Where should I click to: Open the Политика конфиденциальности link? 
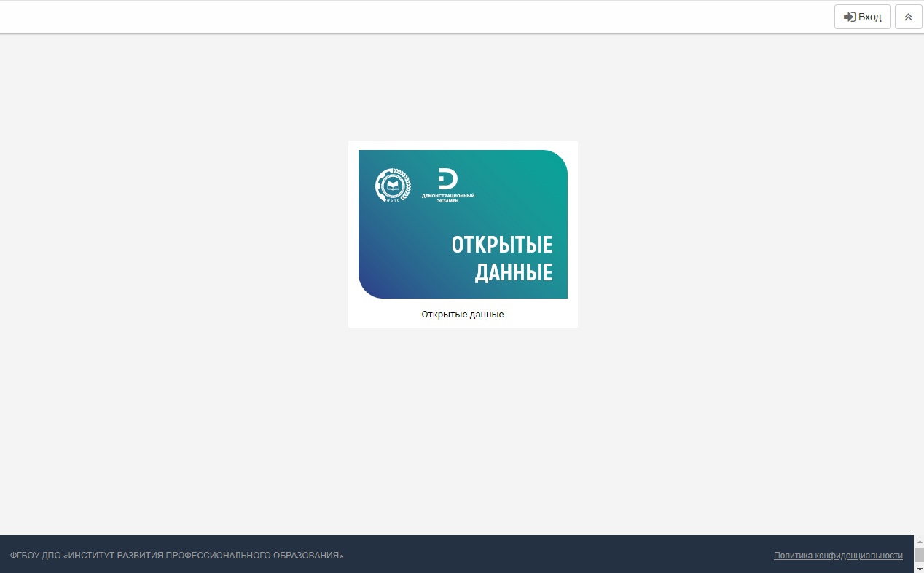pos(838,556)
